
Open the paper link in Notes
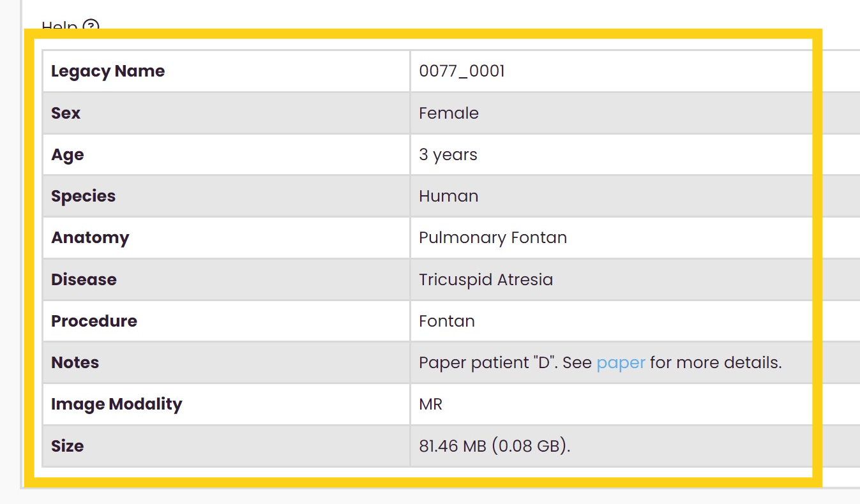(621, 363)
